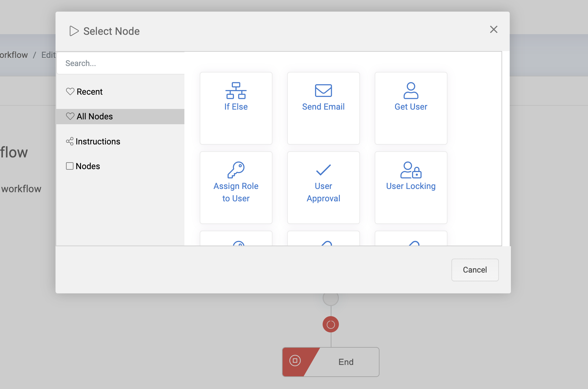Click the End node label

point(346,362)
